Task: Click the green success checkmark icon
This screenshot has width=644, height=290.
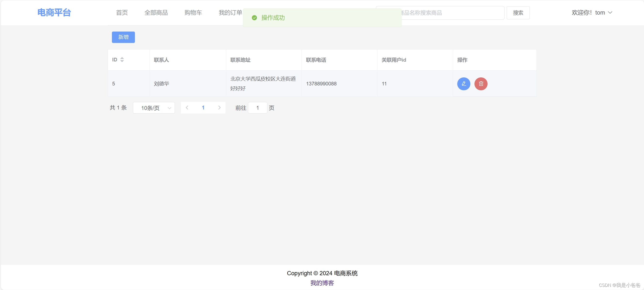Action: coord(254,18)
